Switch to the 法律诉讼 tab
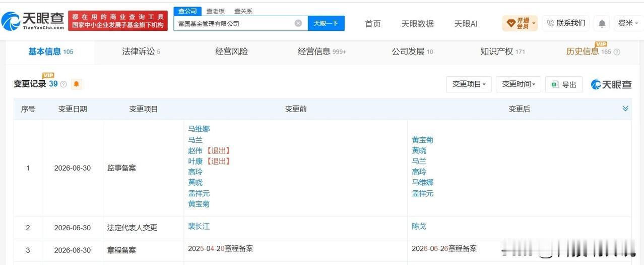This screenshot has height=265, width=644. click(141, 51)
